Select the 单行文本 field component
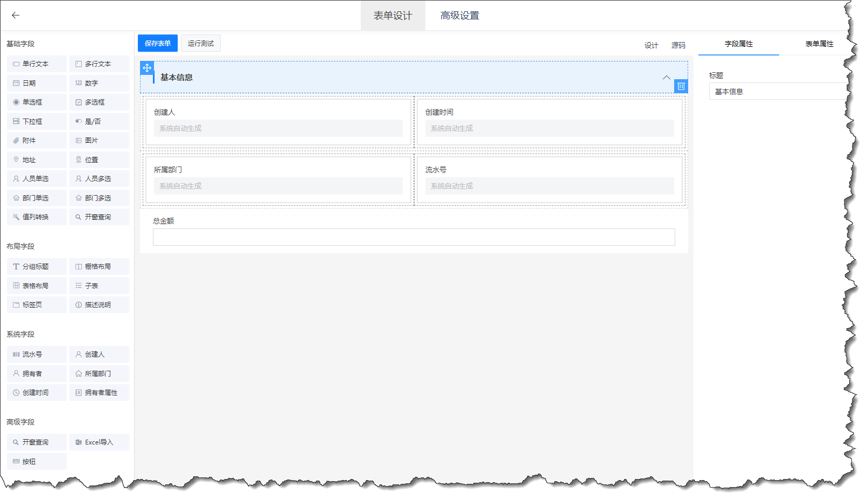The height and width of the screenshot is (500, 868). (x=37, y=64)
